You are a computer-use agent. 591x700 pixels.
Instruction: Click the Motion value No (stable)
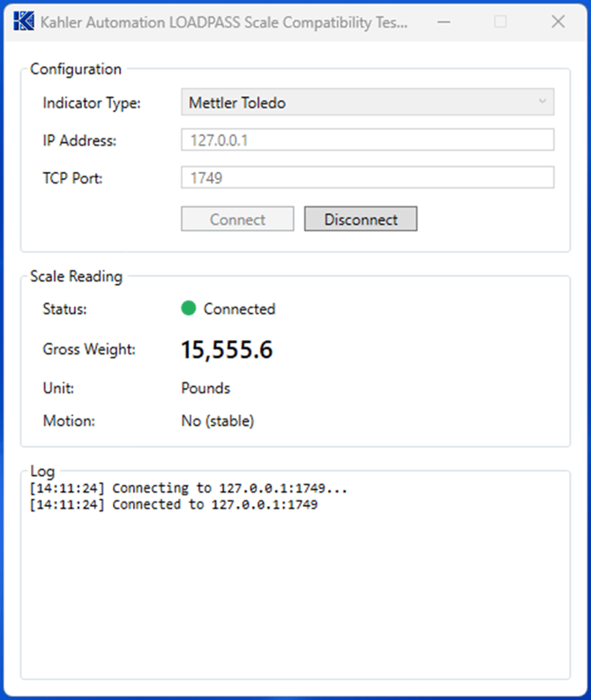click(x=217, y=421)
